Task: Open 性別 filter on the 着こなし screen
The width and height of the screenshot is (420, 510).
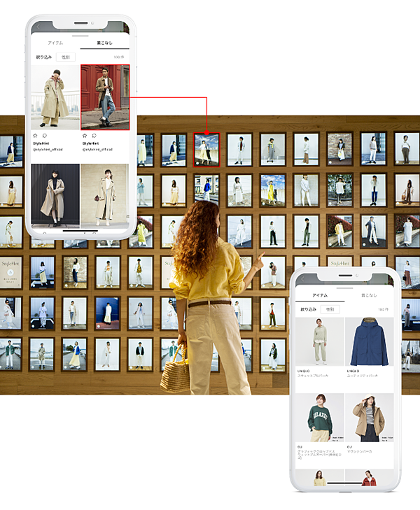Action: (66, 57)
